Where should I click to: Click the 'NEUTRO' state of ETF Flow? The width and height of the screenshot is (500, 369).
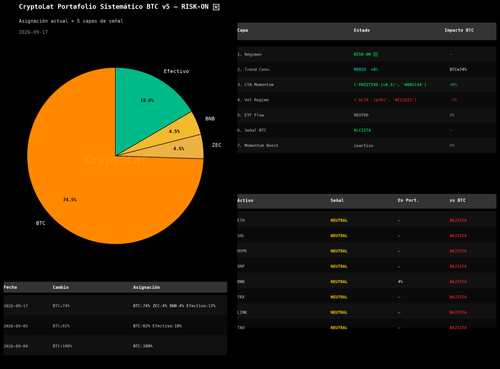[361, 115]
